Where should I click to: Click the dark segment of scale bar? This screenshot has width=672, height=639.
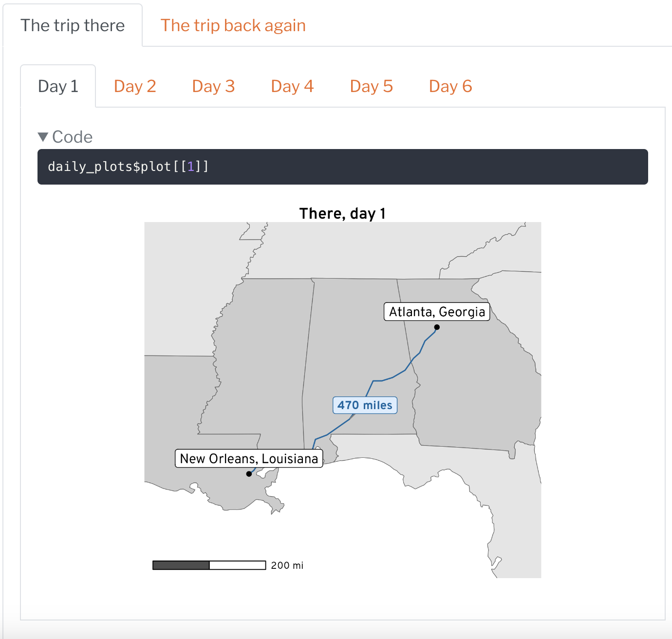181,565
